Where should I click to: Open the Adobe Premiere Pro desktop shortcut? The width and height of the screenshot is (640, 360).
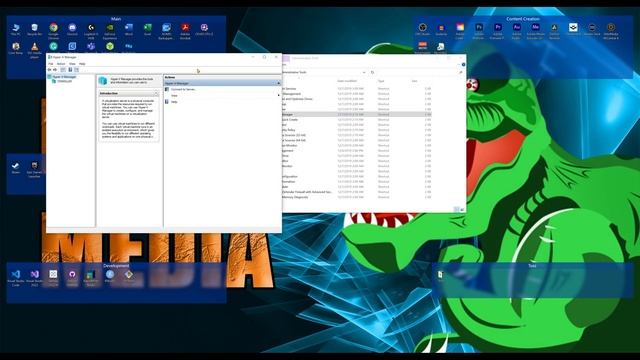coord(498,30)
